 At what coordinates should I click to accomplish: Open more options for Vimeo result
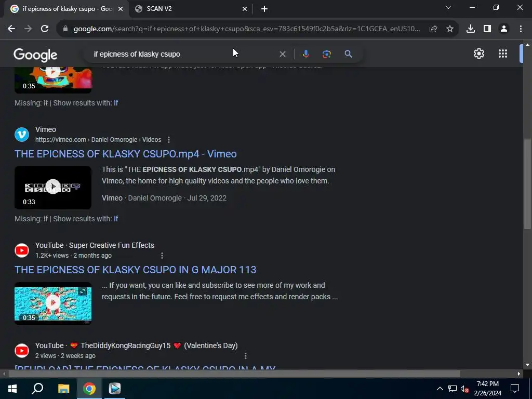169,140
